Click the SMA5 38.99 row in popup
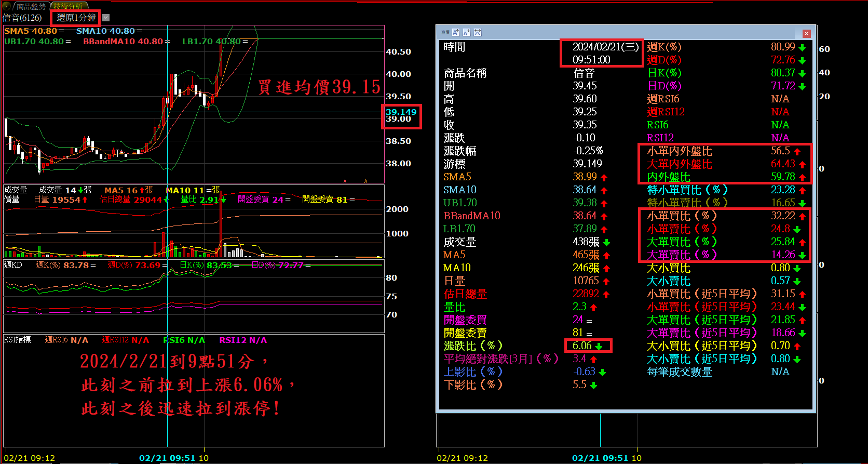The height and width of the screenshot is (464, 868). pyautogui.click(x=525, y=177)
